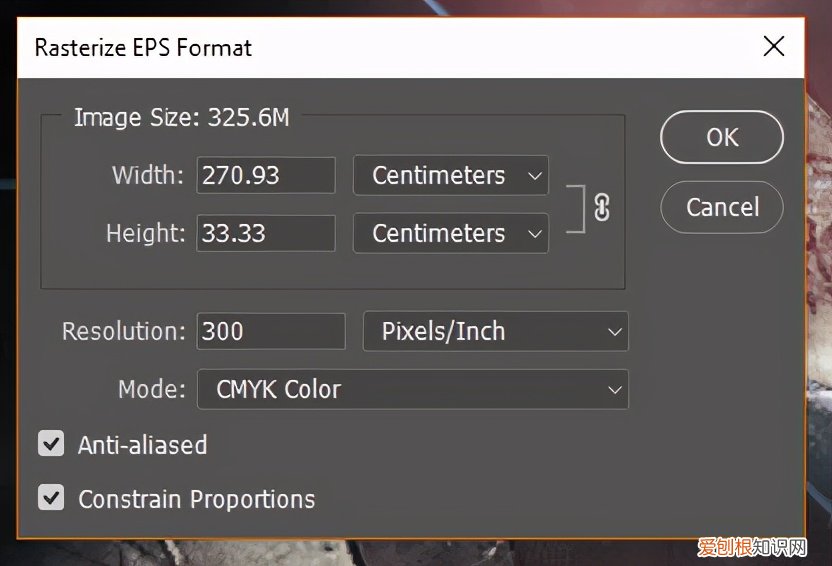The height and width of the screenshot is (566, 832).
Task: Expand the Pixels/Inch resolution units dropdown
Action: coord(495,331)
